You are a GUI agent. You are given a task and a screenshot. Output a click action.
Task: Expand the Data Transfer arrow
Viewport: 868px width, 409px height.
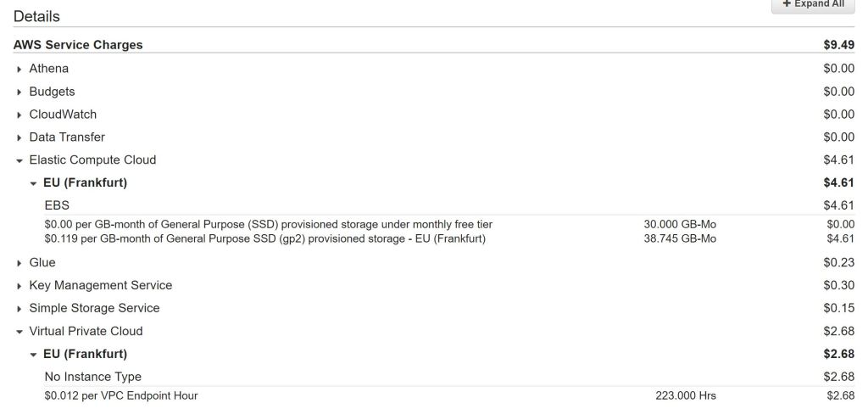[x=19, y=137]
